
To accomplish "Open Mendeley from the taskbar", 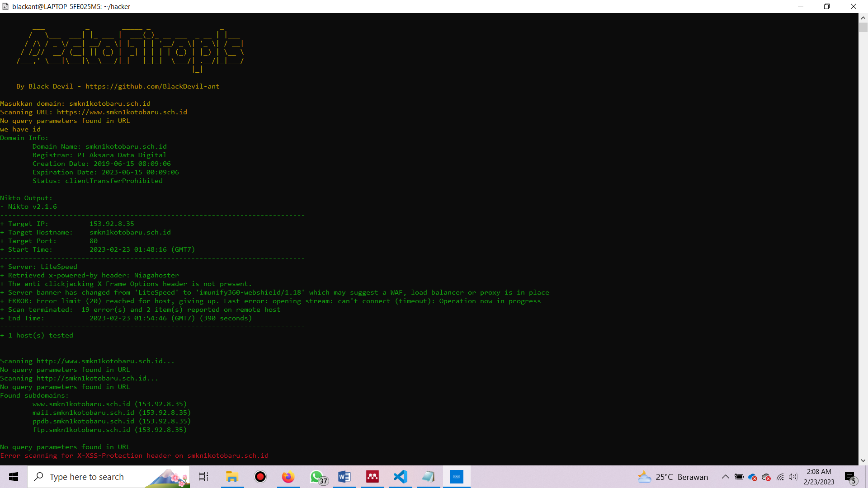I will pyautogui.click(x=373, y=477).
